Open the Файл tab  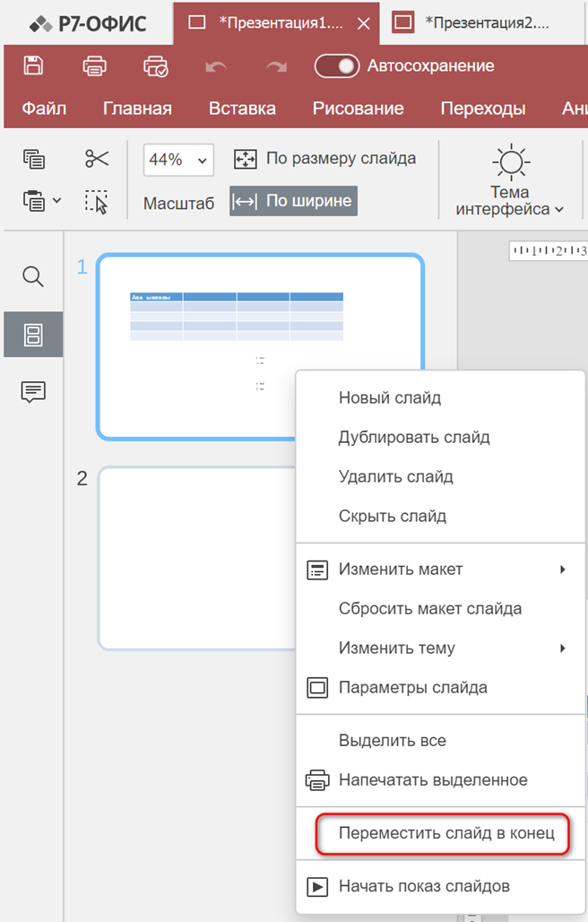(44, 109)
